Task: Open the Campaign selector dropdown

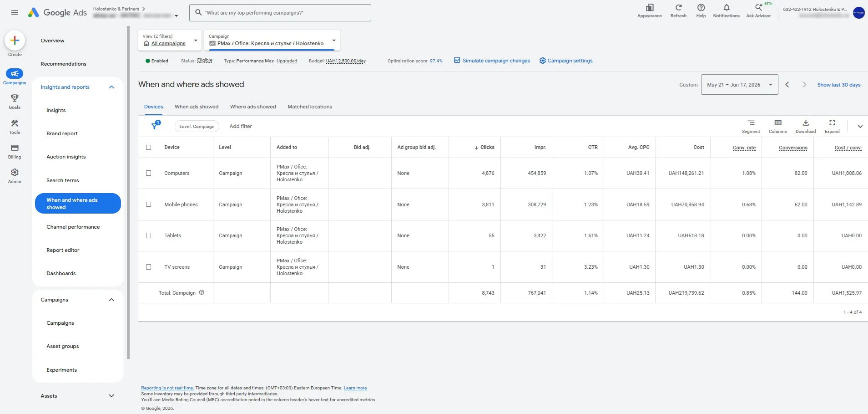Action: pos(272,40)
